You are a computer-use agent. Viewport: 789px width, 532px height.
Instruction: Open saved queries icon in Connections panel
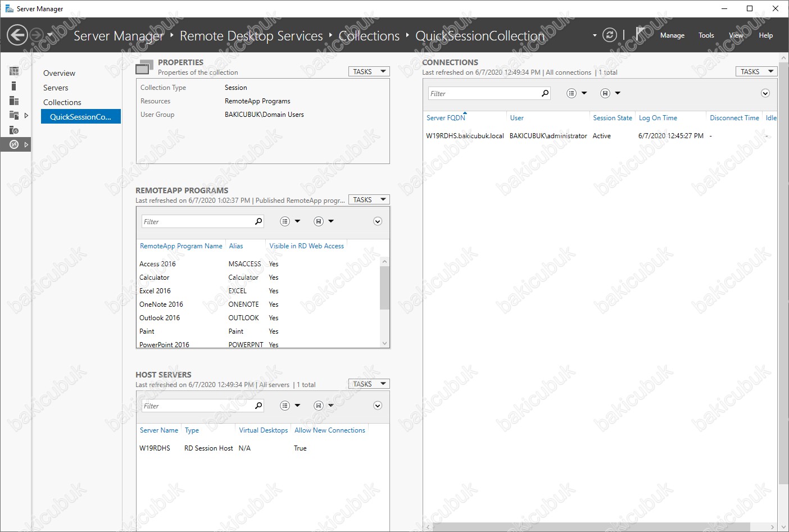tap(605, 93)
